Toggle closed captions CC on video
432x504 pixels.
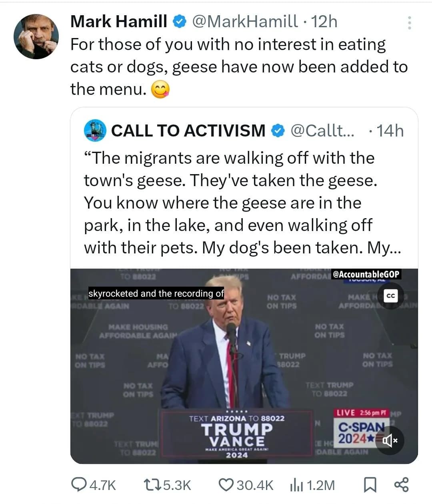click(391, 295)
